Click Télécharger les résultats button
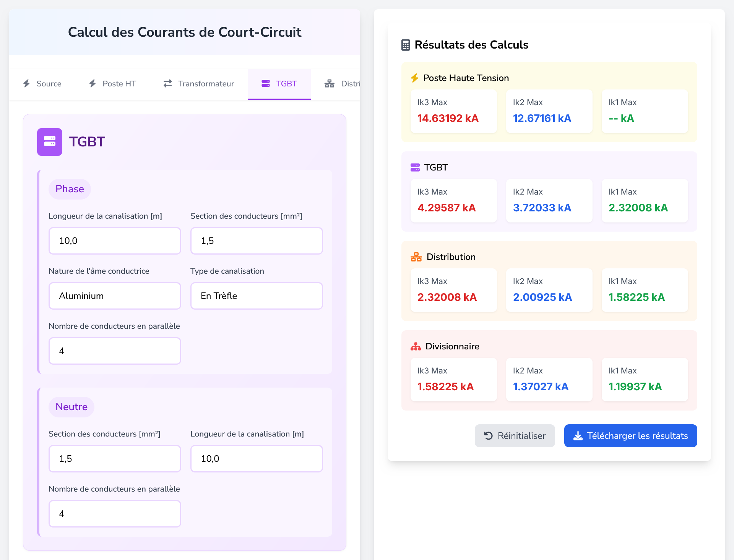Screen dimensions: 734x560 coord(630,436)
